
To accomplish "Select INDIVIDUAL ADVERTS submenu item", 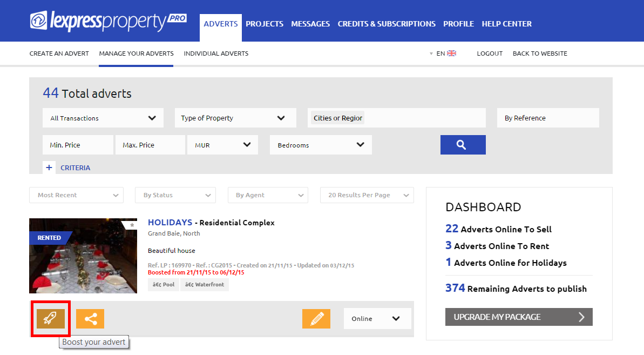I will click(216, 53).
